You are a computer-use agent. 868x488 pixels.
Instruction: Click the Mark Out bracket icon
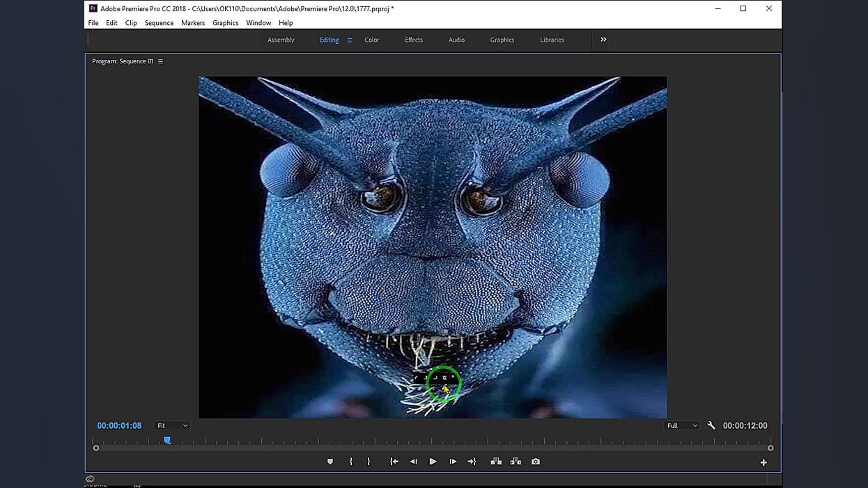(x=369, y=462)
